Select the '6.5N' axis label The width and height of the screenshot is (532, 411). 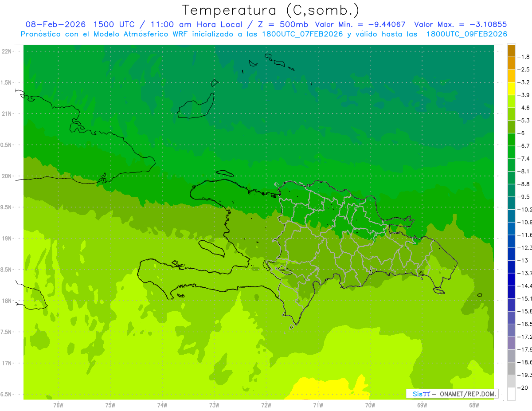pos(6,394)
